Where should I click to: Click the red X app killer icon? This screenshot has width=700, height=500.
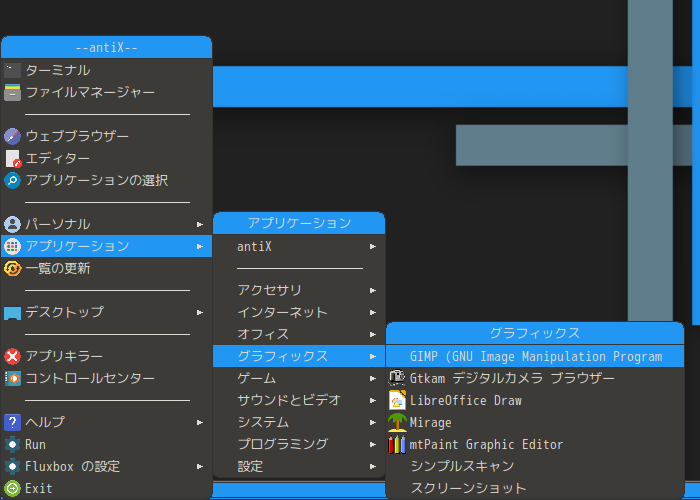pos(12,356)
